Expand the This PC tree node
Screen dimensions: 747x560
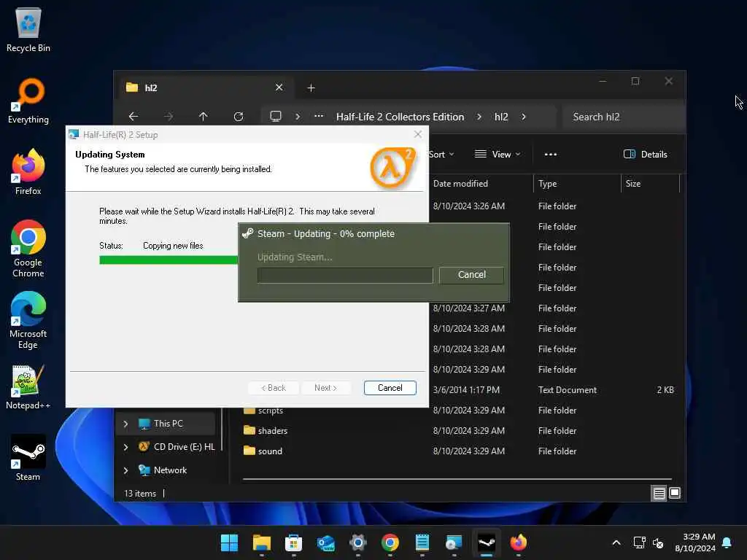click(125, 424)
